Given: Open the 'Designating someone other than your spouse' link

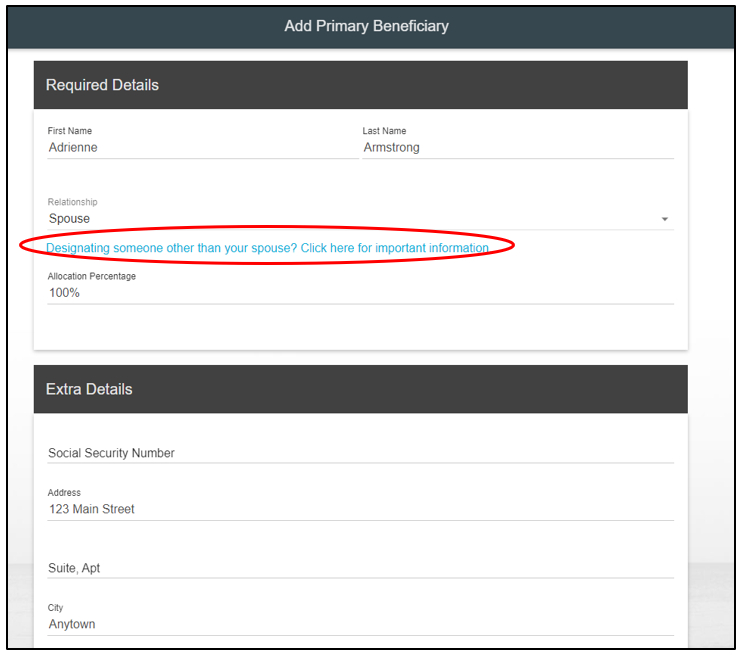Looking at the screenshot, I should coord(267,248).
